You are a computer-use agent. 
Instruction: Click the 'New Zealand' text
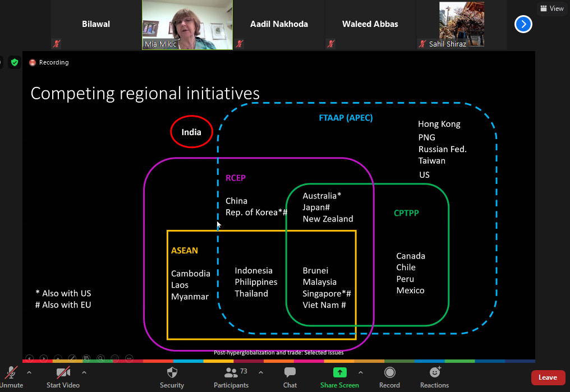328,219
